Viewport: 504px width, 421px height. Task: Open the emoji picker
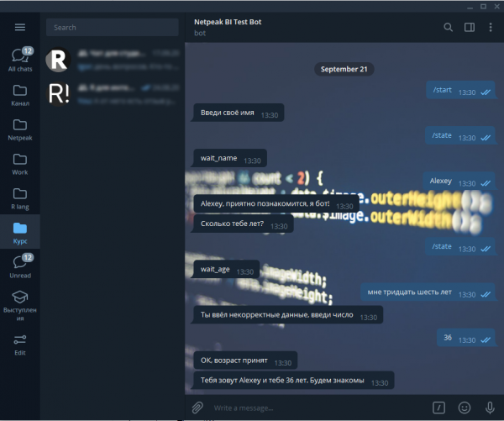click(x=464, y=408)
